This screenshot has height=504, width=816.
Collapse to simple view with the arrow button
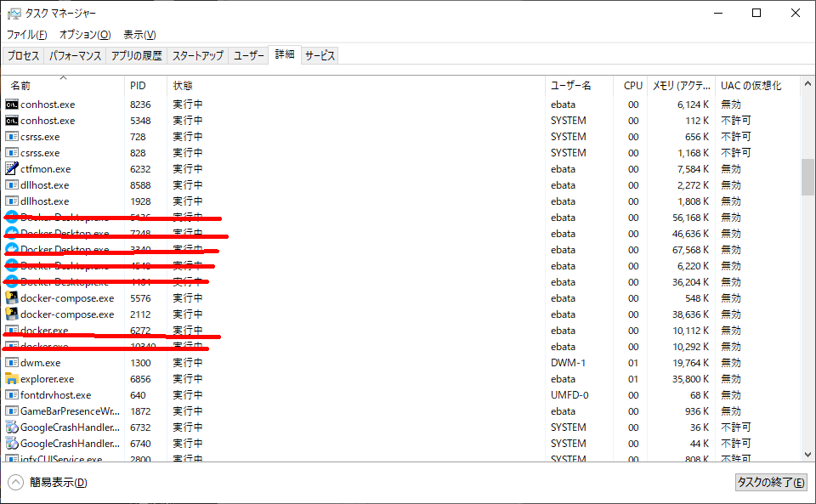coord(16,483)
